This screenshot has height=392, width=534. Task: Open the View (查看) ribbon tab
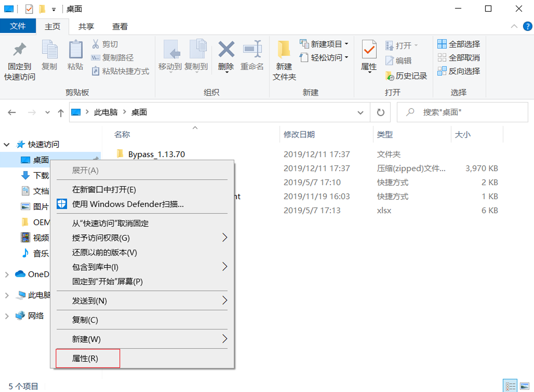120,26
